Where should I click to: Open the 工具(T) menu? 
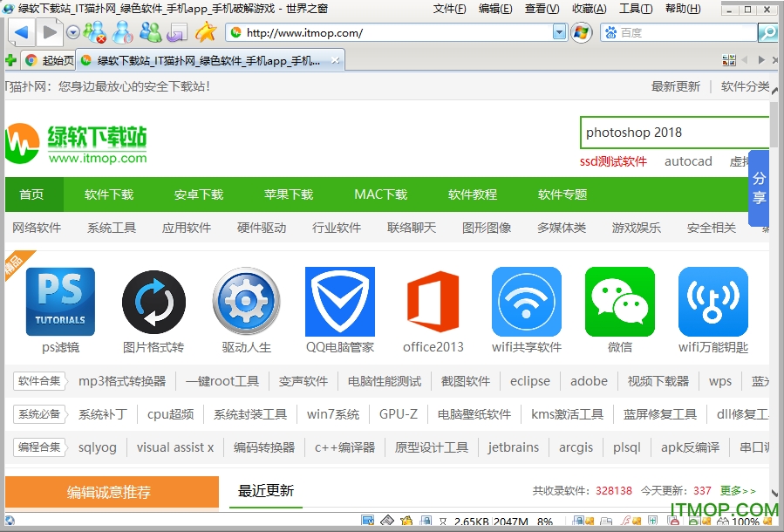tap(636, 9)
